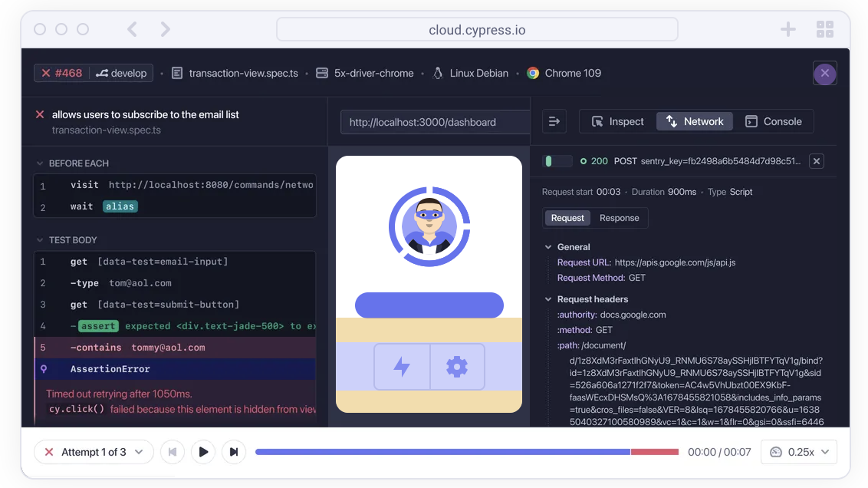Switch to the Network tab

pos(695,121)
